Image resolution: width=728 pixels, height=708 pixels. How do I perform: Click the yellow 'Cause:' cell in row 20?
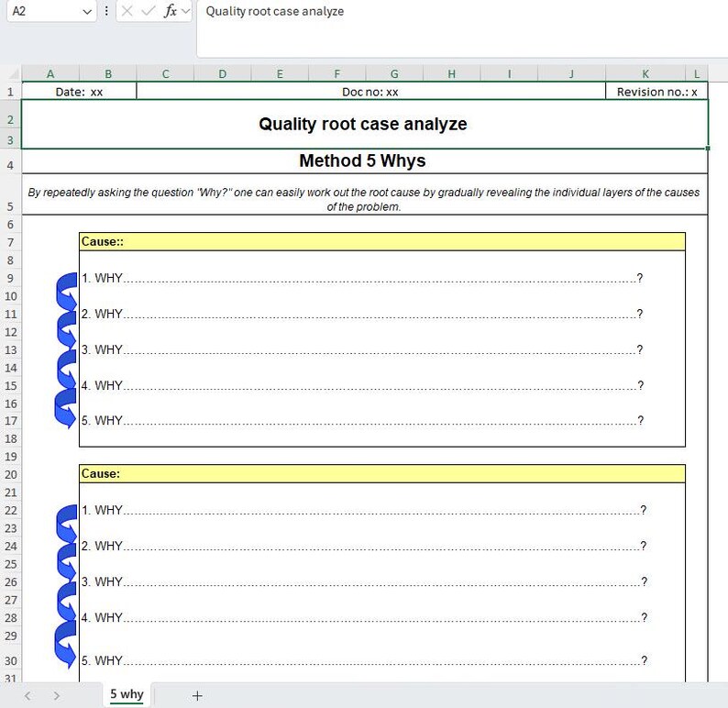pos(382,473)
